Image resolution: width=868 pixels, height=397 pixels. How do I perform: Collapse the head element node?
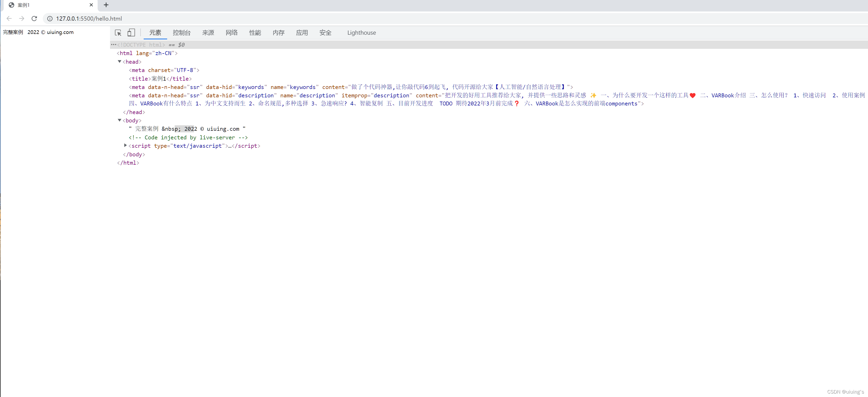point(119,62)
